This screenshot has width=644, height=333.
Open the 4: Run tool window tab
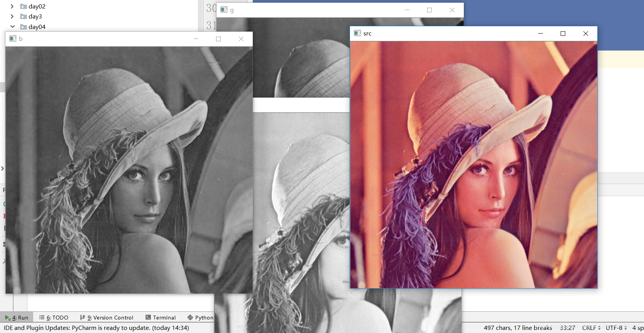tap(17, 318)
